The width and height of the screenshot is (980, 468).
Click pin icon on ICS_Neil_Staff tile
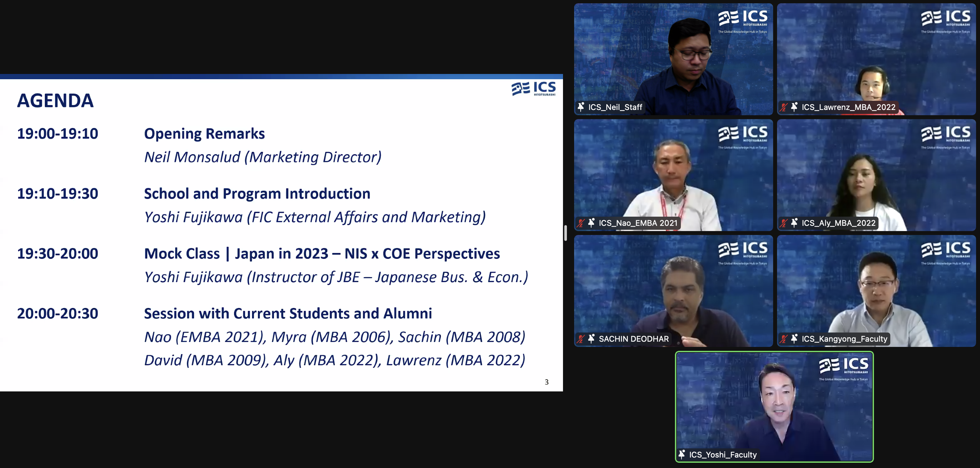pyautogui.click(x=581, y=107)
